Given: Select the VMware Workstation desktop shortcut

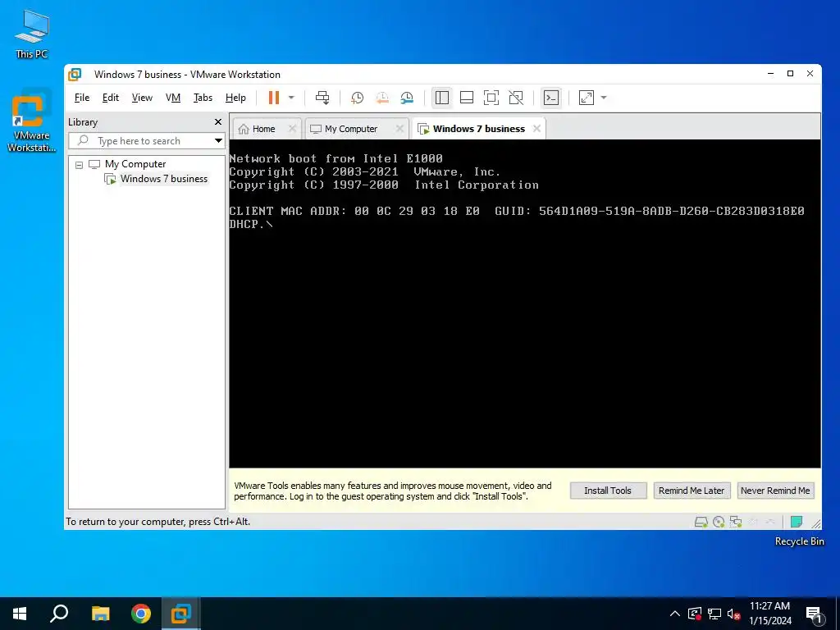Looking at the screenshot, I should point(31,123).
